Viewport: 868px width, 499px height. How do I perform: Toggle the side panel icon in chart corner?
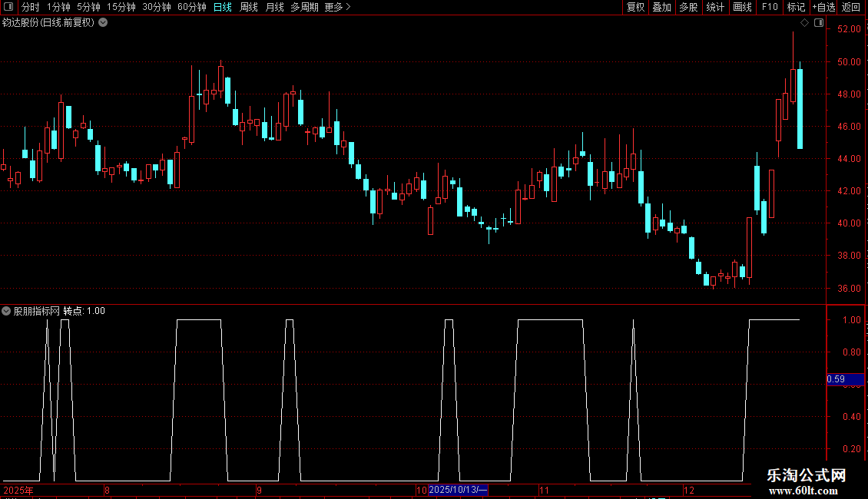click(x=819, y=23)
